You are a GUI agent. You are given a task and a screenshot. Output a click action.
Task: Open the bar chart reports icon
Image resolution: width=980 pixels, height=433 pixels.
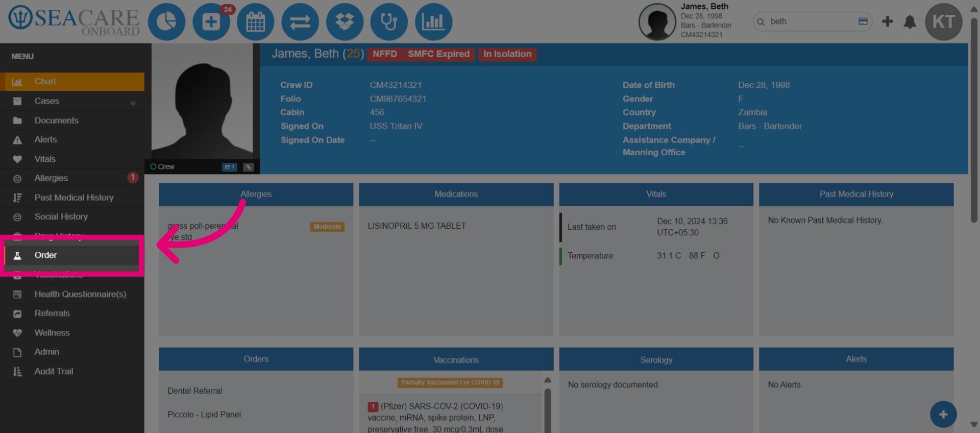click(434, 22)
